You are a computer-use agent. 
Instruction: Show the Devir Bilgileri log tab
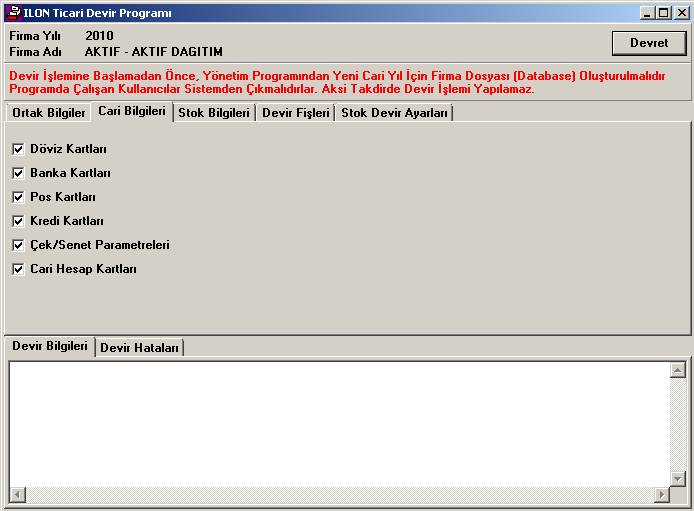tap(50, 346)
